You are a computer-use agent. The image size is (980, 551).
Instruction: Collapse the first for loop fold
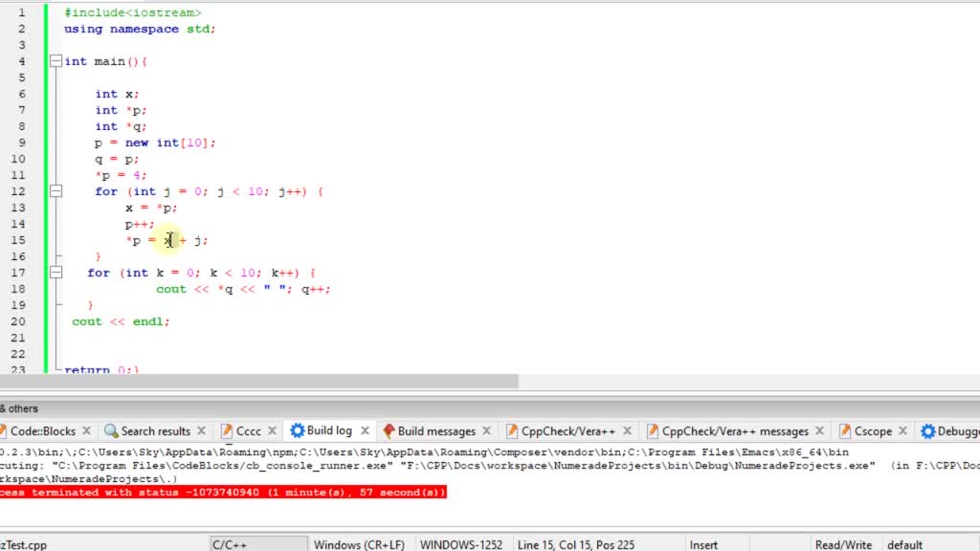55,190
